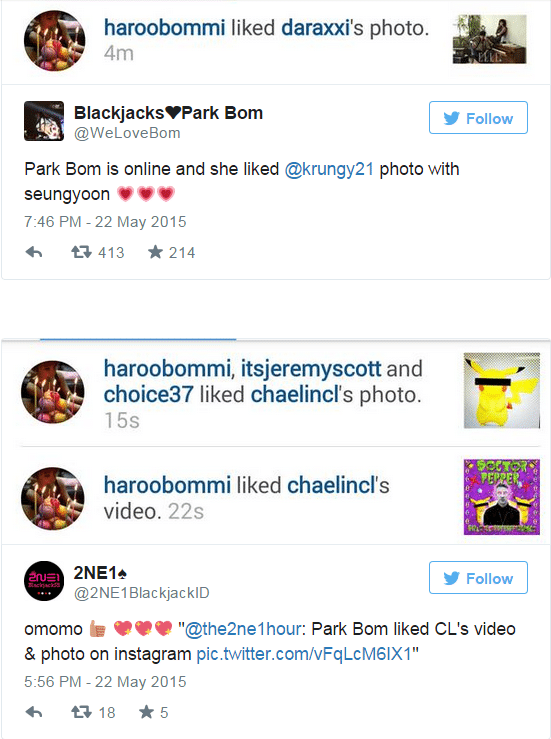The image size is (551, 739).
Task: Open chaelincl's Doctor Pepper video thumbnail
Action: [x=502, y=497]
